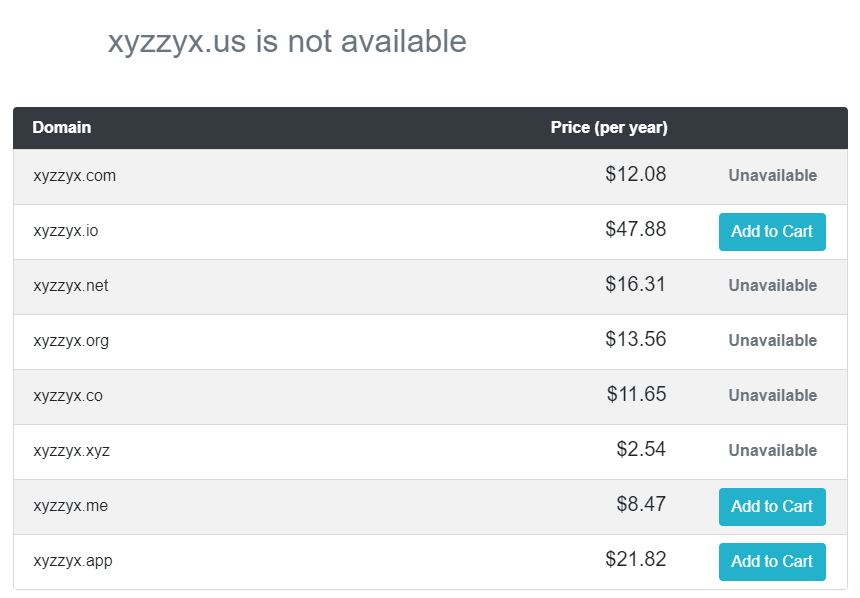
Task: Click the $21.82 price for xyzzyx.app
Action: [x=636, y=560]
